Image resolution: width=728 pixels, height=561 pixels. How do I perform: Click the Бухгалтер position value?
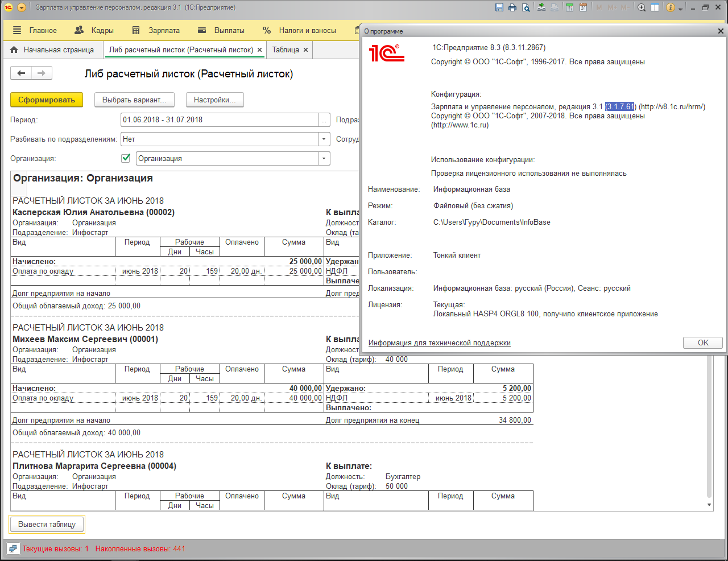tap(403, 476)
